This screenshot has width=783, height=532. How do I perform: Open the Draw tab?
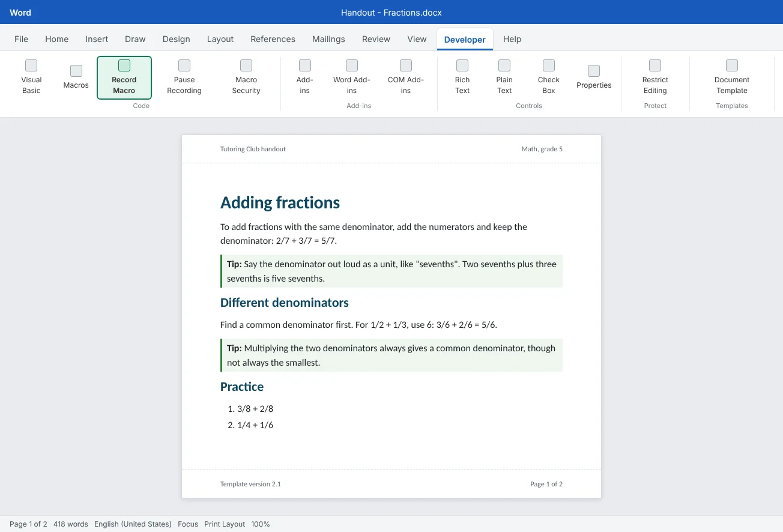(135, 39)
